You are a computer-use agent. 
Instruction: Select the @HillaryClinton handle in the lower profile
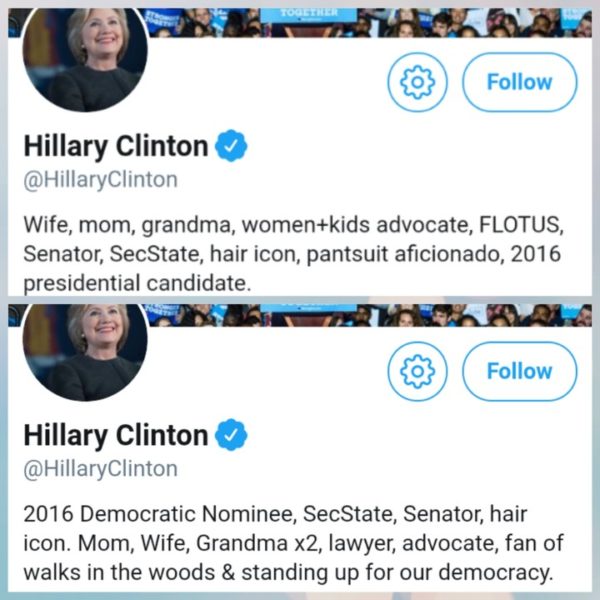click(100, 468)
